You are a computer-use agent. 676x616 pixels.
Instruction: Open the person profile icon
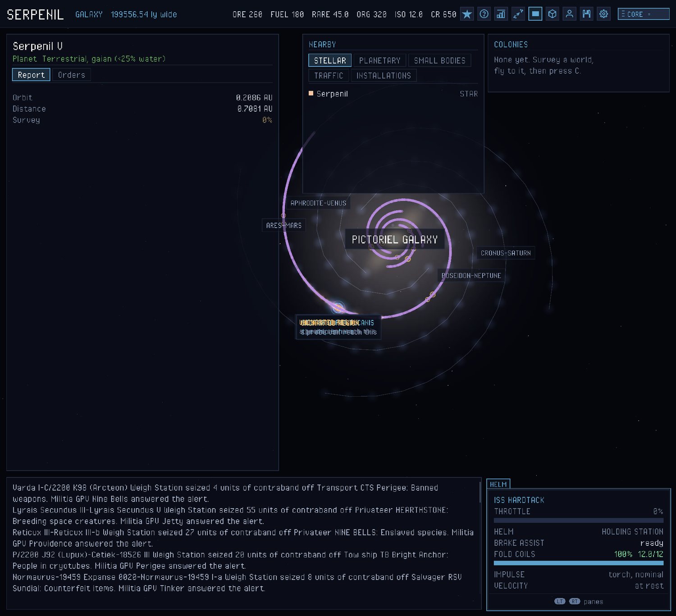click(570, 14)
